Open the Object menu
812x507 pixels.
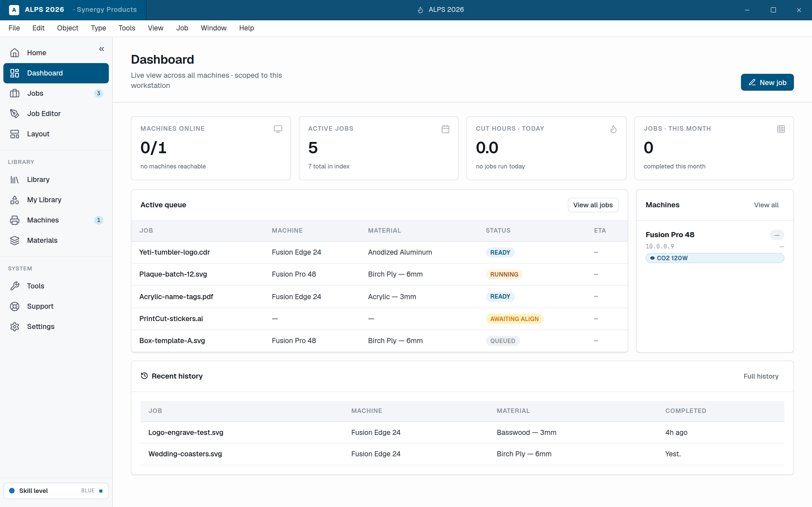[x=67, y=28]
